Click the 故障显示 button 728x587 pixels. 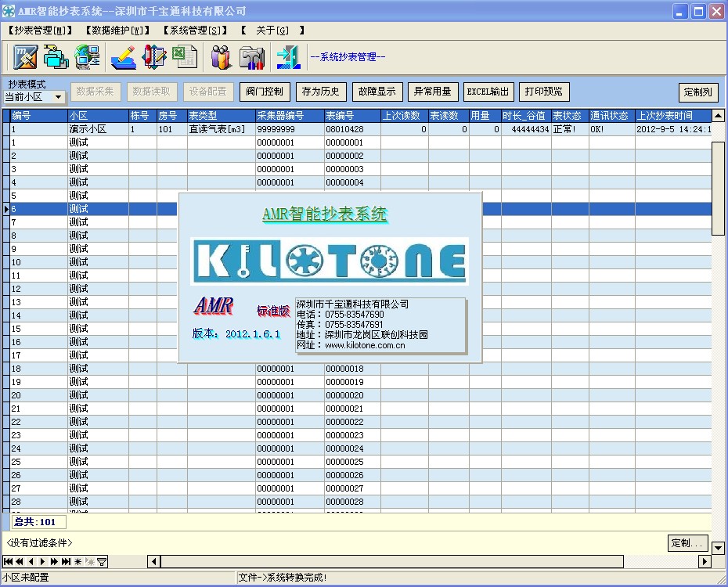(x=377, y=92)
